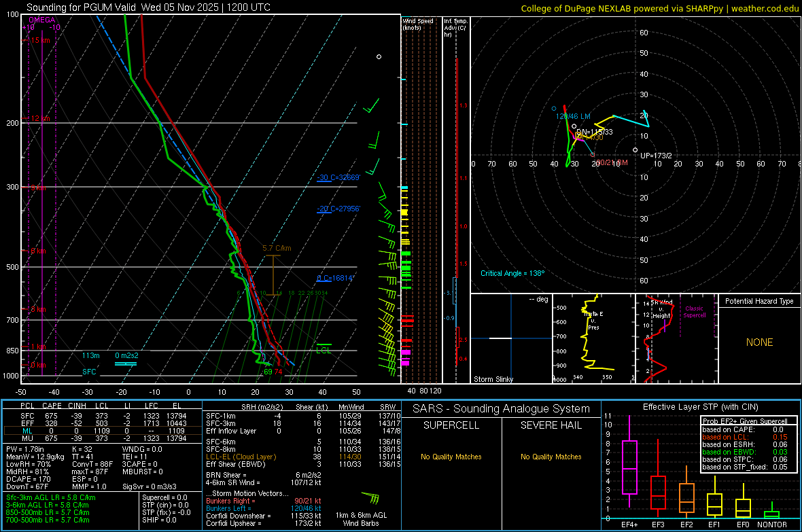The height and width of the screenshot is (532, 802).
Task: Click the NONE hazard type text
Action: click(760, 342)
